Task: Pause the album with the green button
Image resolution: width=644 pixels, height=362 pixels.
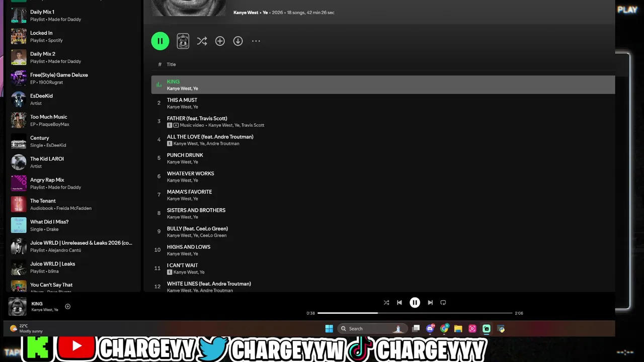Action: pos(160,41)
